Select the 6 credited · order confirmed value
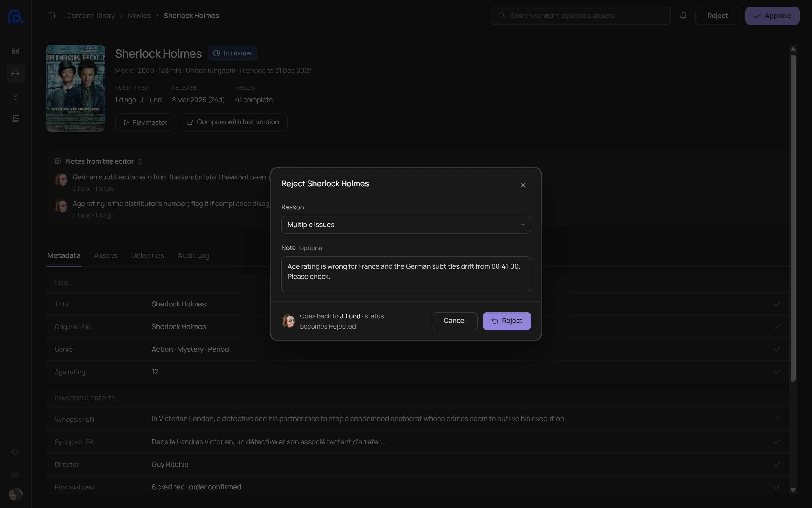 [x=196, y=487]
